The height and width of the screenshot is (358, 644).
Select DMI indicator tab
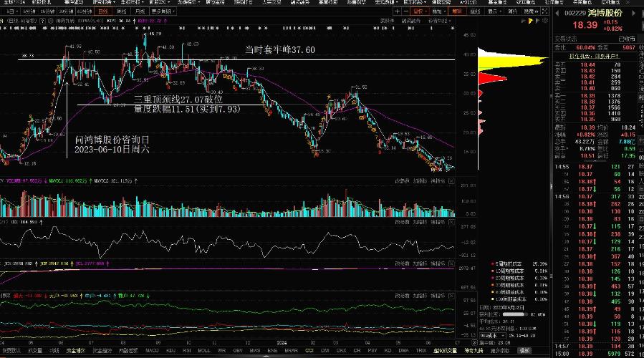click(325, 351)
